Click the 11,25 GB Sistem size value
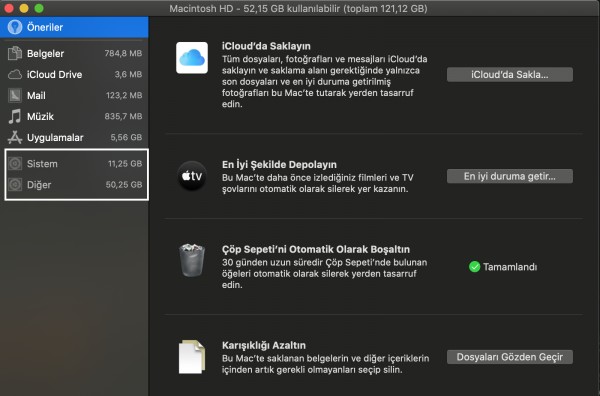Viewport: 600px width, 396px height. 125,164
